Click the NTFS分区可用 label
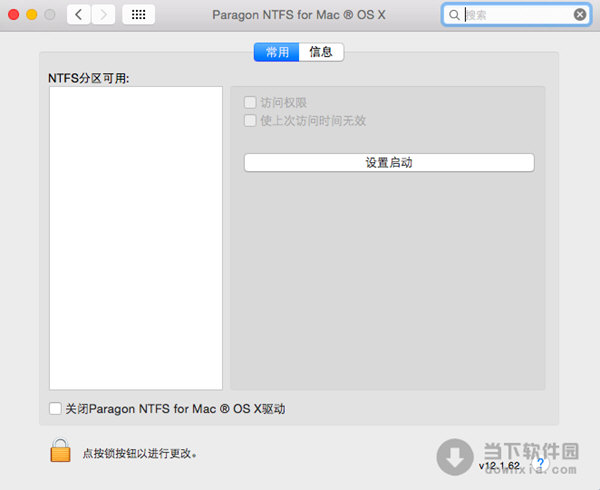The image size is (600, 490). [x=88, y=78]
